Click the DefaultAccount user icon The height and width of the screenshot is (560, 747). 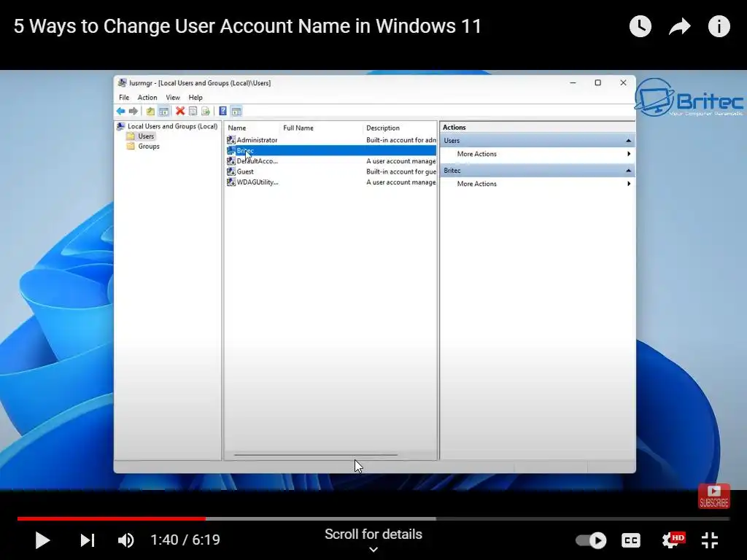coord(231,161)
